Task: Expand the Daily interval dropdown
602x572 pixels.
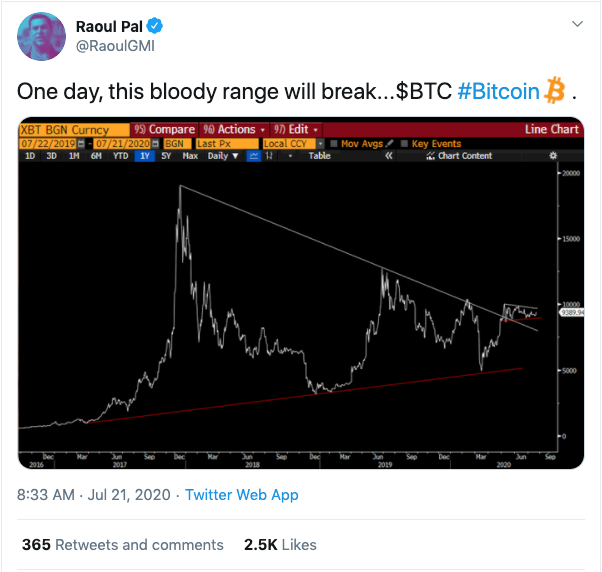Action: click(219, 156)
